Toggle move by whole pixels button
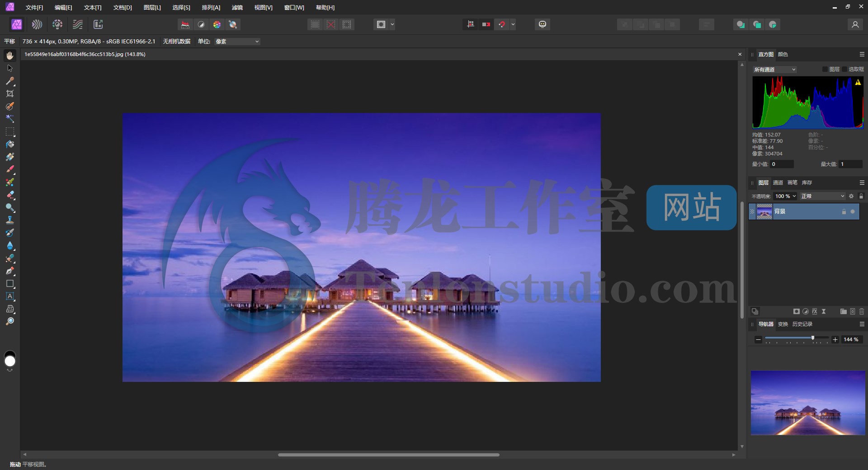 coord(486,24)
